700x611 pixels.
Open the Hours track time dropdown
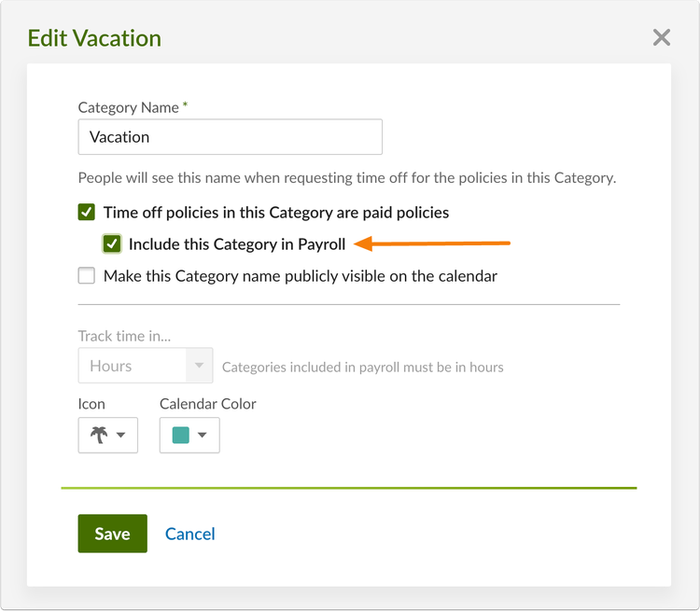146,366
